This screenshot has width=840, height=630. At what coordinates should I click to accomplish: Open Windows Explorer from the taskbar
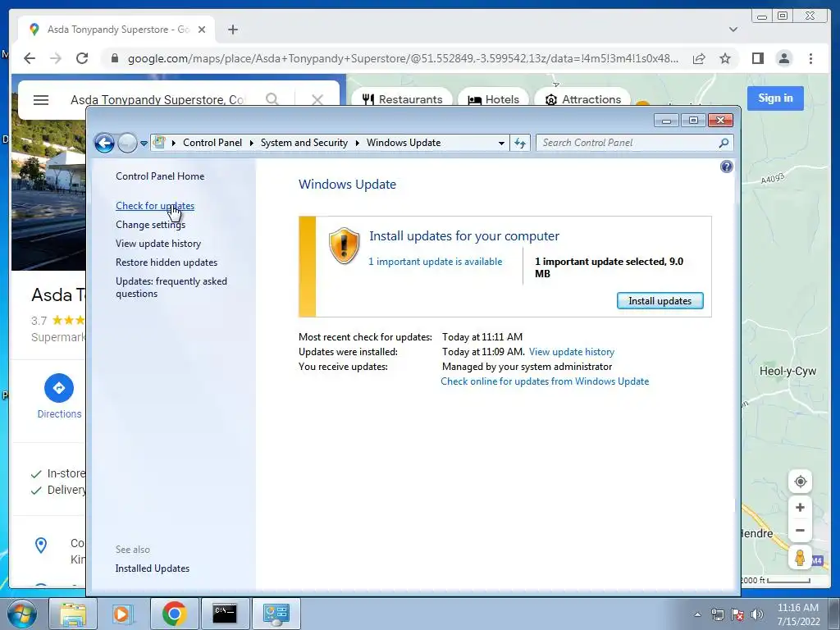pyautogui.click(x=73, y=614)
